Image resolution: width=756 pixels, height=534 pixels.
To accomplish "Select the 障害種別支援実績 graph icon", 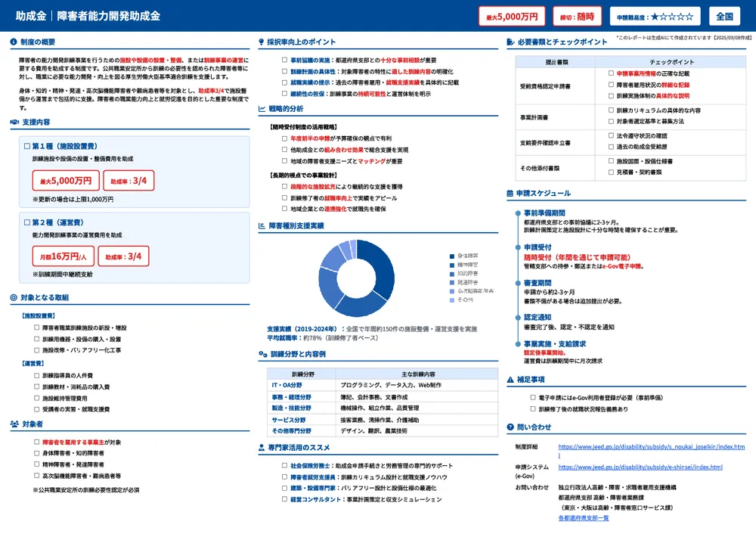I will click(261, 224).
